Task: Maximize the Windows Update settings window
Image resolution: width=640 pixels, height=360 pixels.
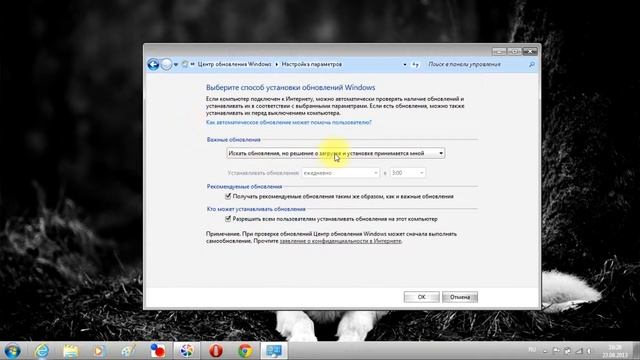Action: pos(514,51)
